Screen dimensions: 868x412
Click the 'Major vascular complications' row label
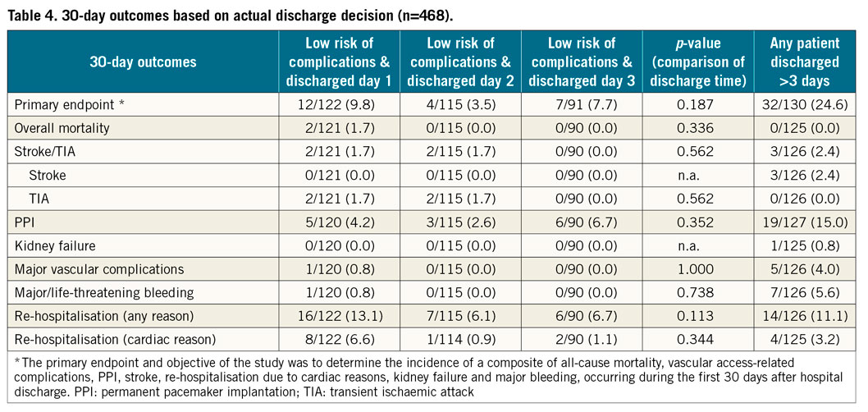click(93, 268)
